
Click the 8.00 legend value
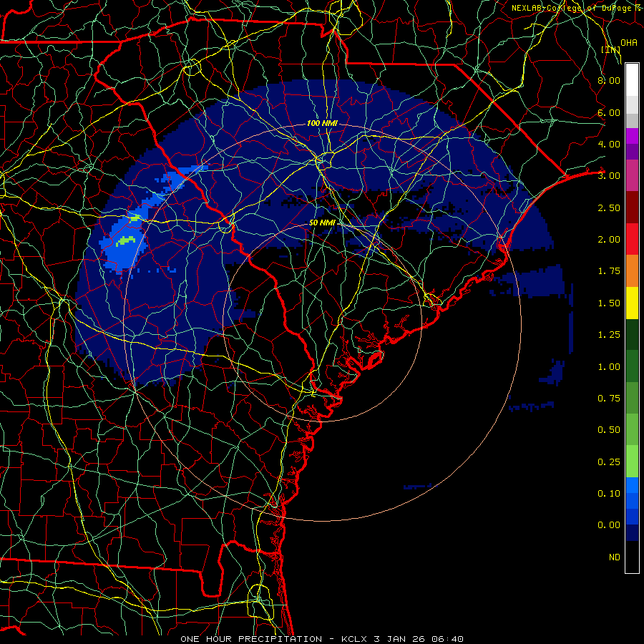(x=609, y=80)
